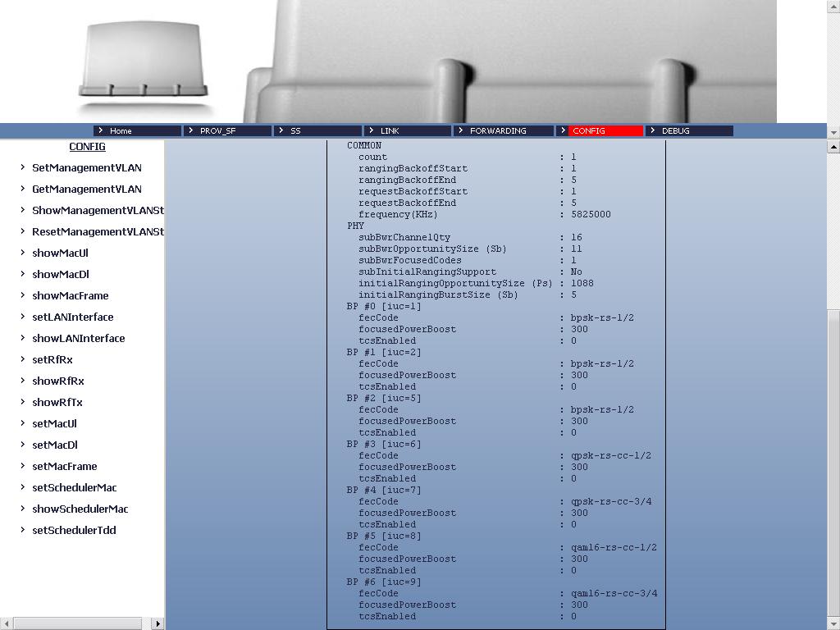Go to the SS tab
This screenshot has width=840, height=630.
coord(317,130)
